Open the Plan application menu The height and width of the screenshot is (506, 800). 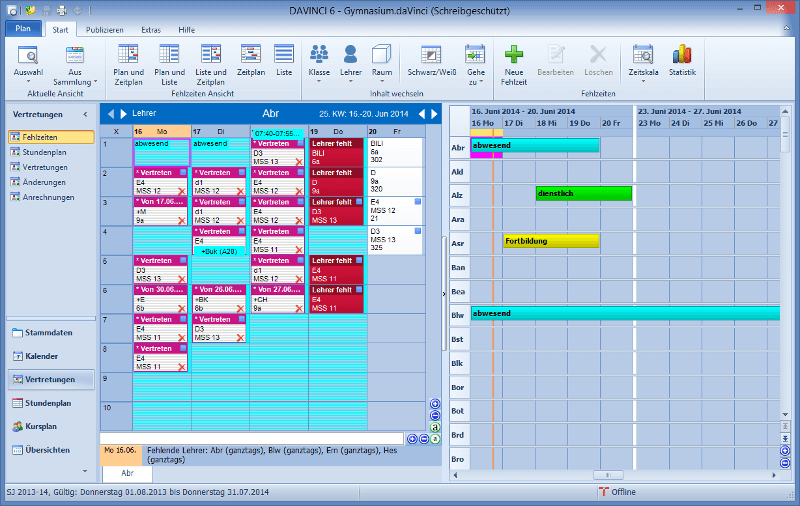[23, 29]
